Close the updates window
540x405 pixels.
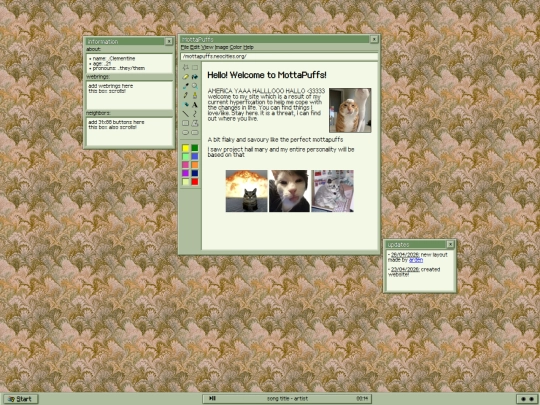pyautogui.click(x=450, y=244)
